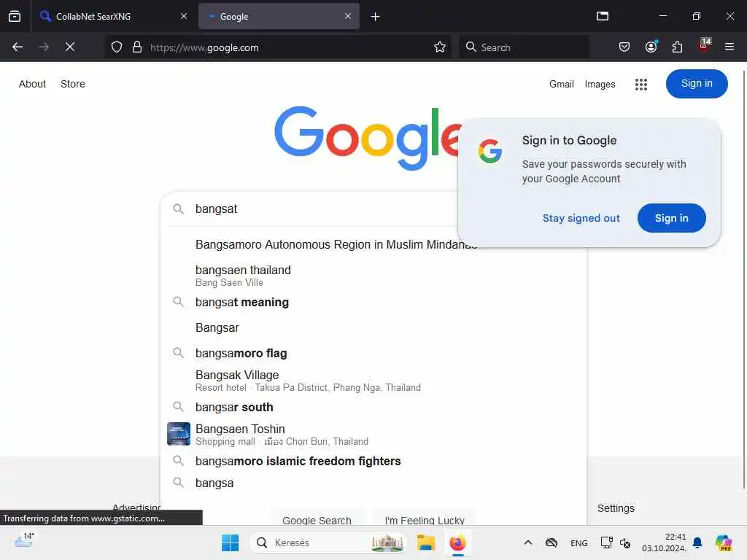Screen dimensions: 747x560
Task: Open the Firefox account icon
Action: pos(651,47)
